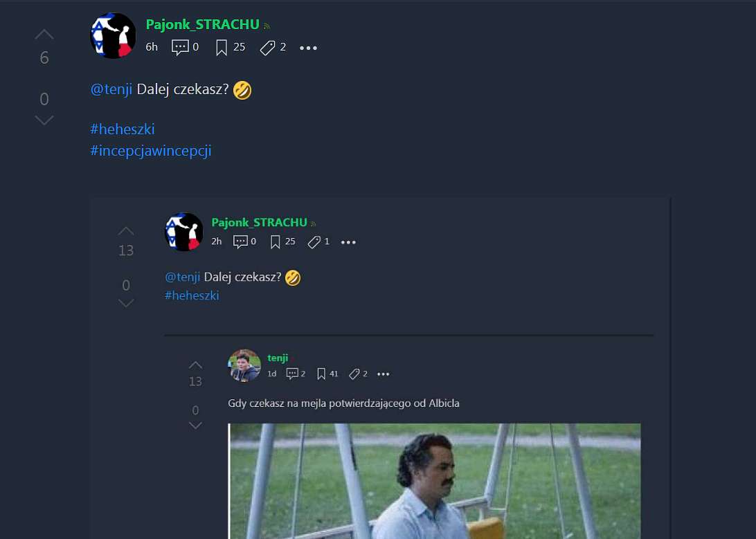
Task: Bookmark the quoted 2h post
Action: pyautogui.click(x=275, y=241)
